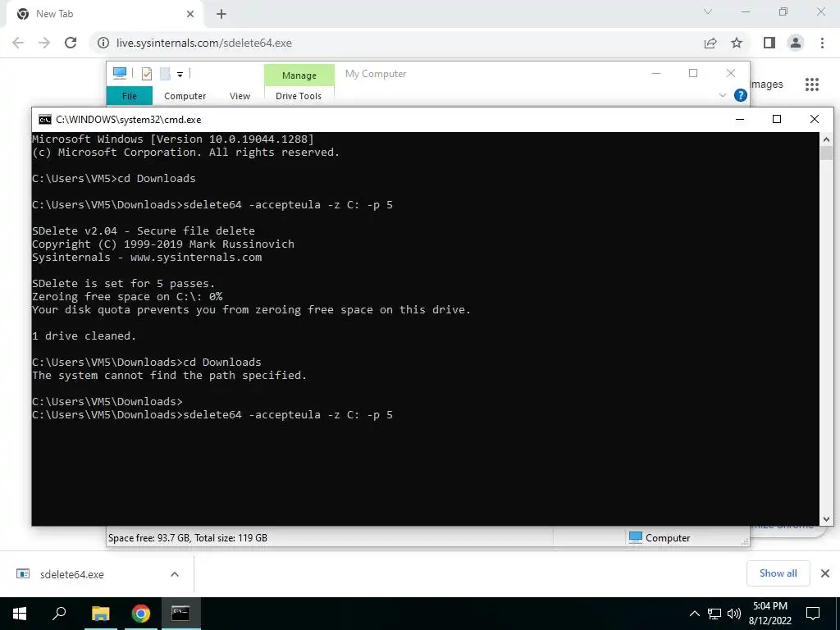The width and height of the screenshot is (840, 630).
Task: Open Windows notification center
Action: (813, 614)
